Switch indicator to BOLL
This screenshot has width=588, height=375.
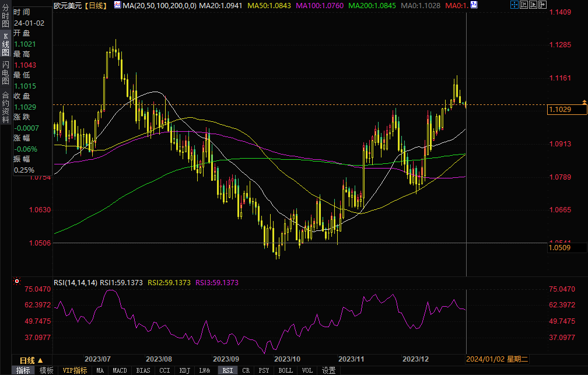point(285,370)
